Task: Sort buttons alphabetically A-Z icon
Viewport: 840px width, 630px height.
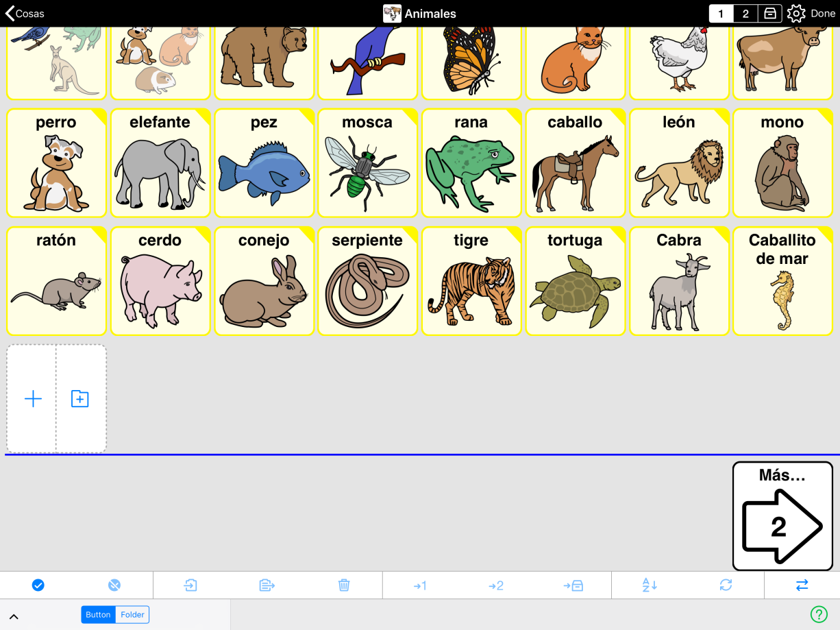Action: [x=650, y=585]
